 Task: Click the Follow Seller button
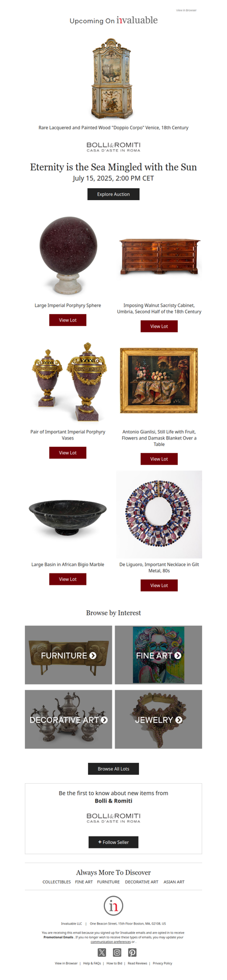click(x=113, y=842)
